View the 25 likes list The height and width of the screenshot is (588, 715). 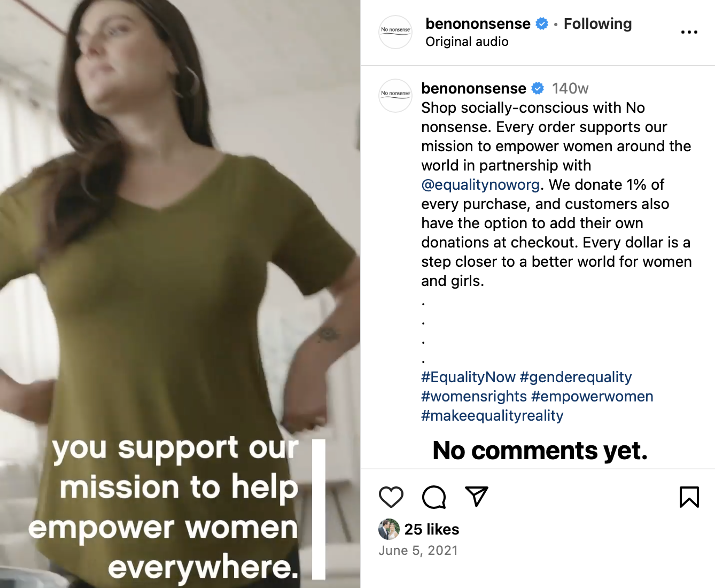pos(432,529)
